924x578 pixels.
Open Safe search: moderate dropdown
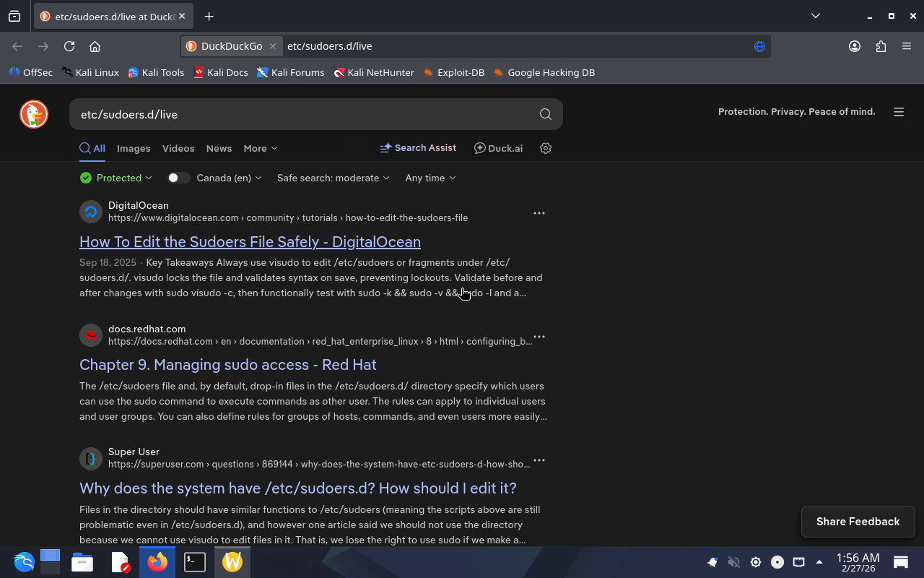tap(333, 178)
